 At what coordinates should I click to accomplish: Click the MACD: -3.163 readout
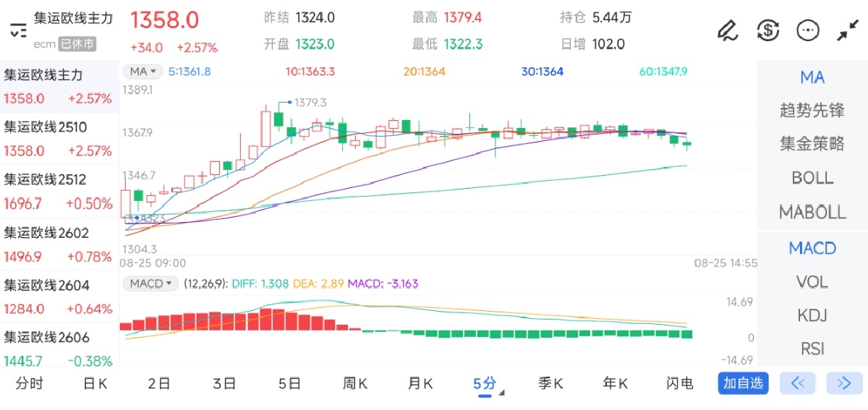click(383, 283)
